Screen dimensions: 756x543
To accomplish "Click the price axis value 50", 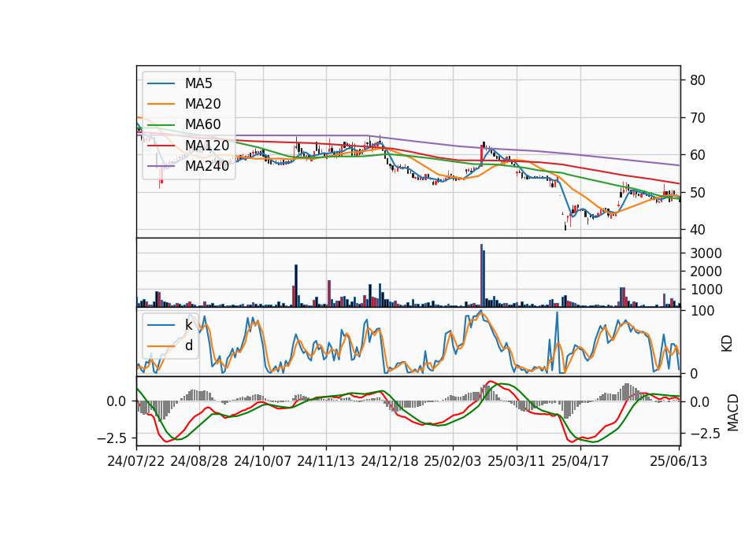I will pos(698,192).
